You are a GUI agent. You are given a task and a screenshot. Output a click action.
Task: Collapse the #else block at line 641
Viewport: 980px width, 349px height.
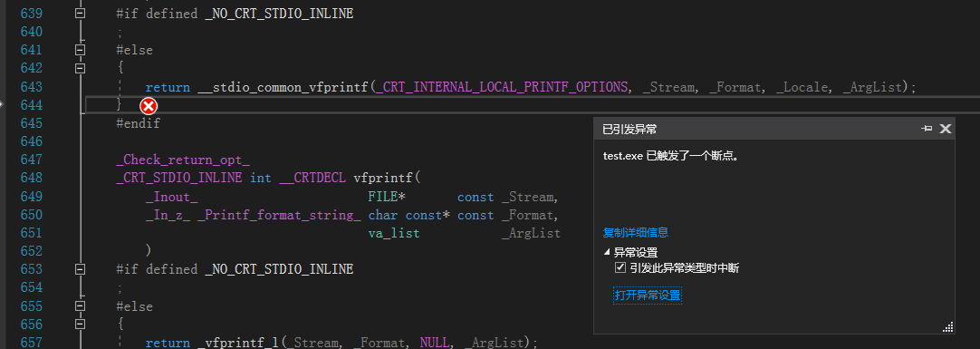[x=80, y=50]
